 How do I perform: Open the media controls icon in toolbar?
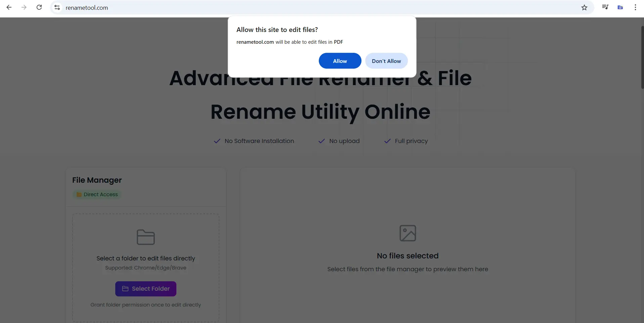click(x=605, y=7)
